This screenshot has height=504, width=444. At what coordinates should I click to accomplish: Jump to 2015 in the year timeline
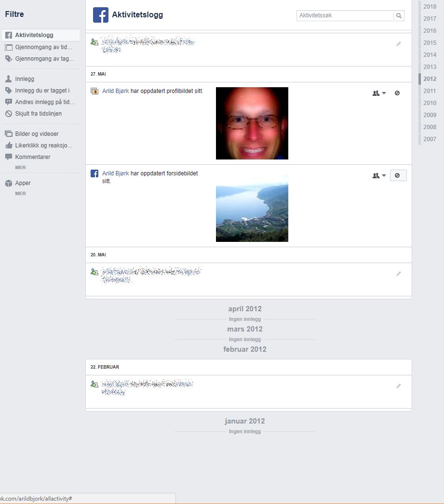tap(430, 43)
